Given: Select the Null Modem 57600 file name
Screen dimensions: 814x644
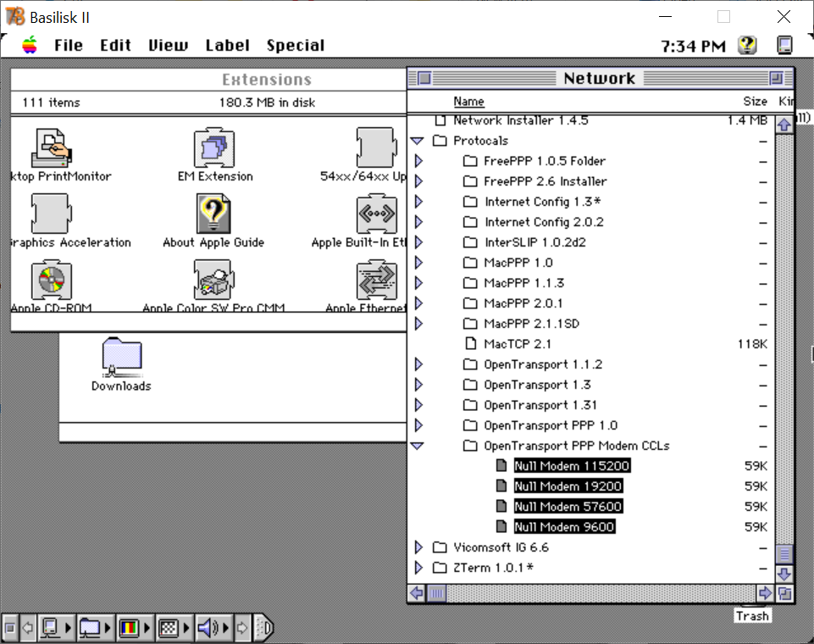Looking at the screenshot, I should tap(568, 507).
